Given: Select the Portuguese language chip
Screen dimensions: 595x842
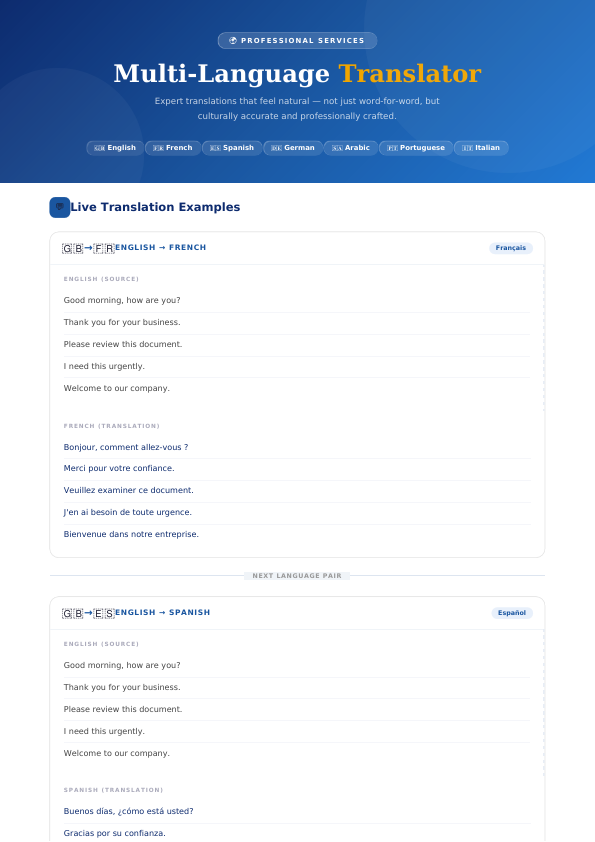Looking at the screenshot, I should (x=416, y=148).
